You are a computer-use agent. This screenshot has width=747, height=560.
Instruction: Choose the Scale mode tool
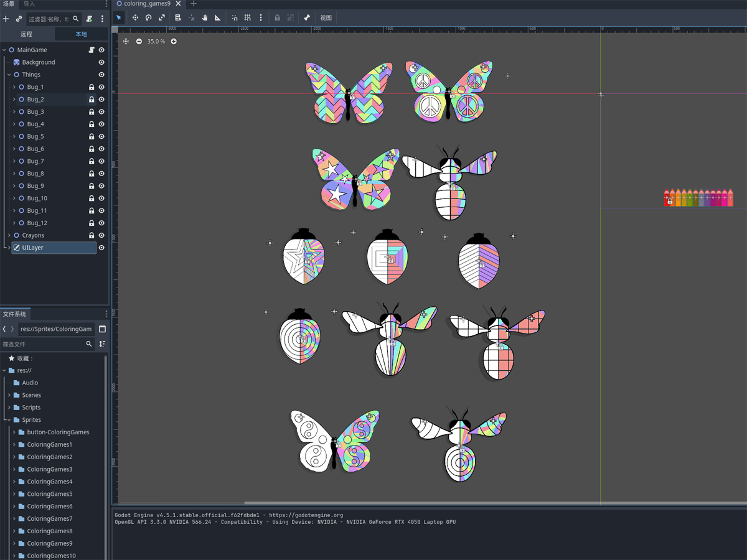coord(162,18)
